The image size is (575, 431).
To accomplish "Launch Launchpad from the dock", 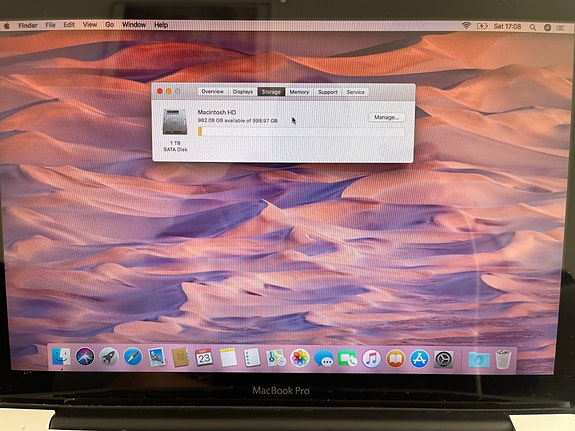I will click(x=109, y=357).
